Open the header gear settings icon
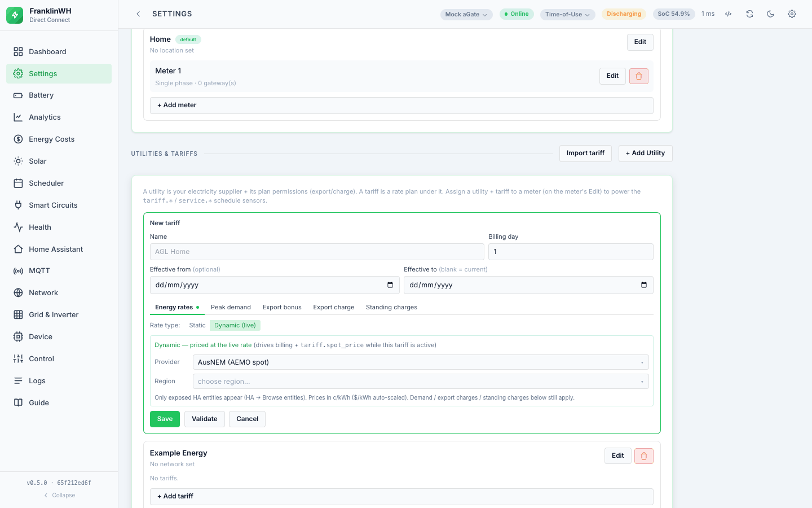This screenshot has height=508, width=812. (792, 14)
